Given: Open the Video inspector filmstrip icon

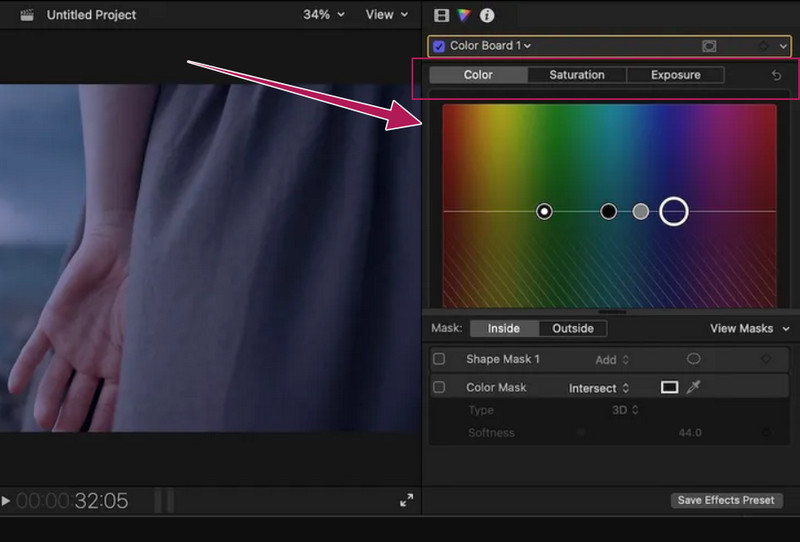Looking at the screenshot, I should tap(441, 15).
